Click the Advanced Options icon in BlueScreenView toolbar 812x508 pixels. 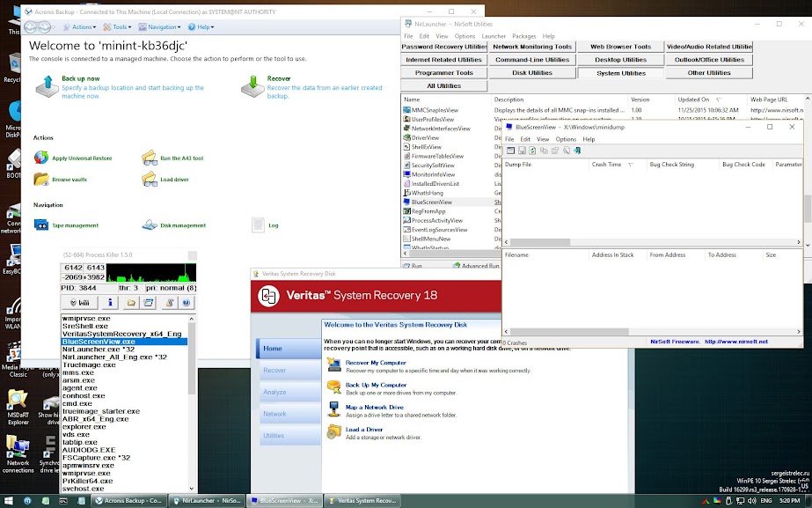pyautogui.click(x=510, y=151)
